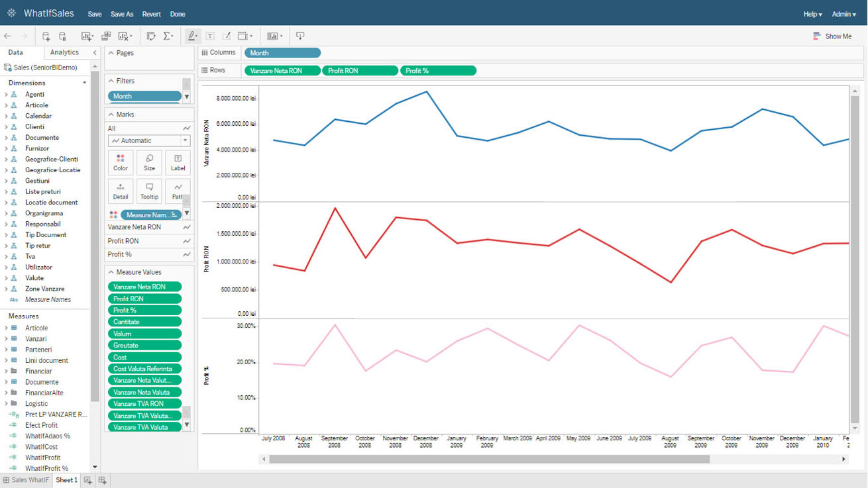Click the download export icon
The height and width of the screenshot is (488, 868).
click(x=300, y=36)
